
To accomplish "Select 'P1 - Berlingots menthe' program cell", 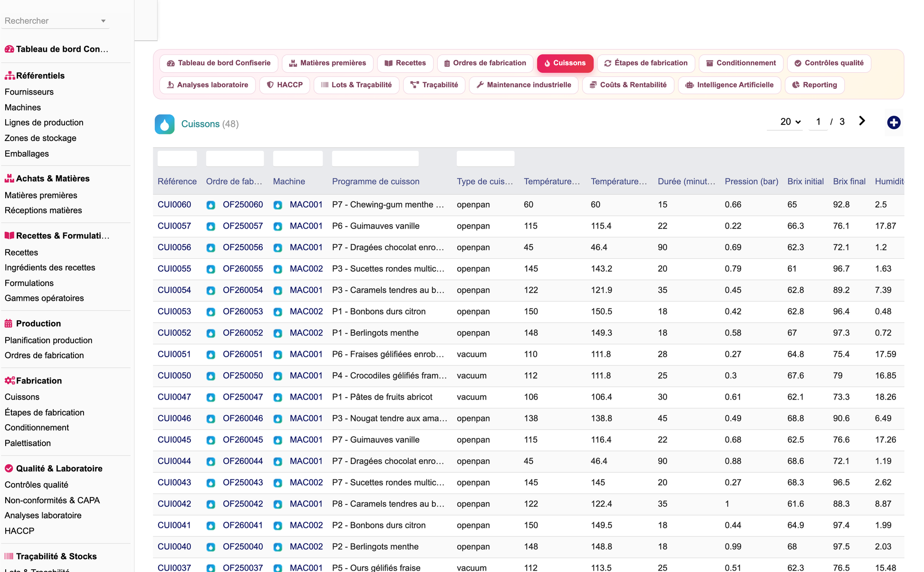I will pyautogui.click(x=375, y=333).
